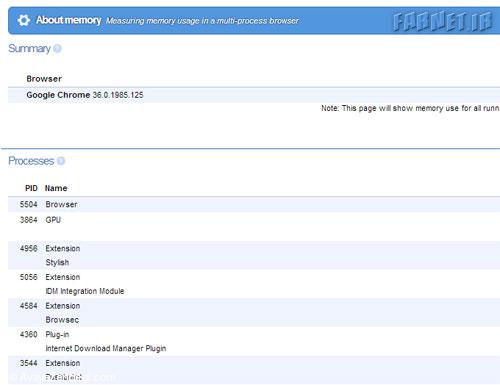Screen dimensions: 500x385
Task: Select the Google Chrome 36.0.1985.125 row
Action: tap(254, 95)
